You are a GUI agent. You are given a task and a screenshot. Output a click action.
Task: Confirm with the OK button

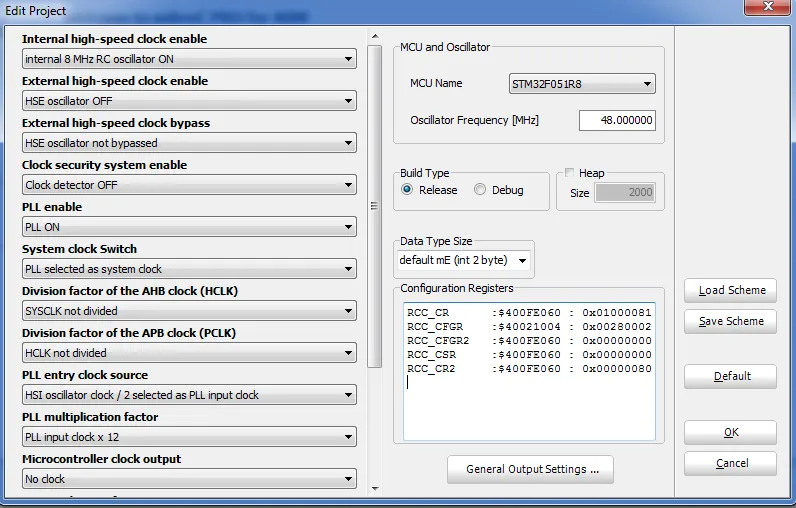click(x=730, y=432)
